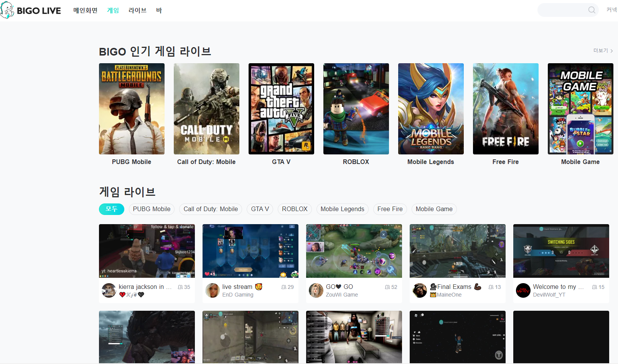This screenshot has height=364, width=618.
Task: Open kierra jackson streamer avatar
Action: [x=109, y=290]
